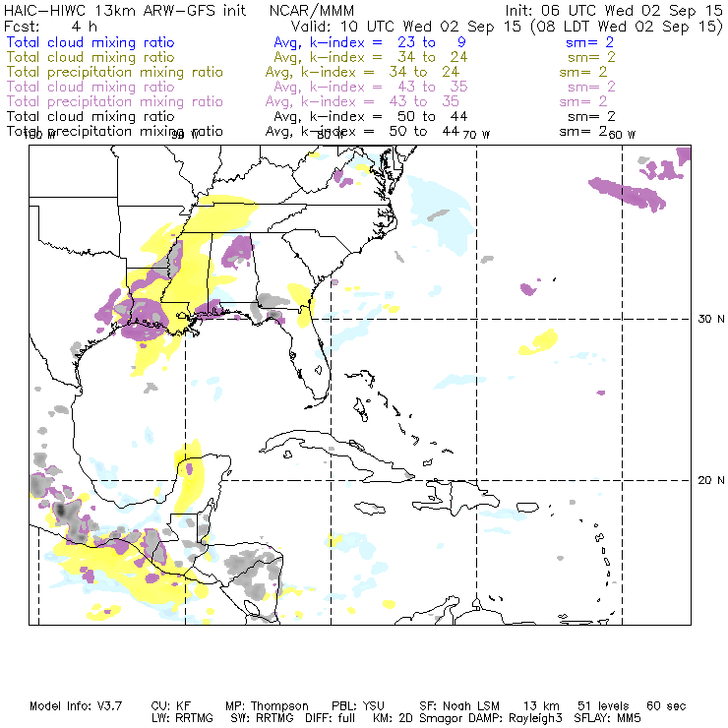Select the 'LW: RRTMG' radiation label
This screenshot has width=728, height=728.
point(182,718)
